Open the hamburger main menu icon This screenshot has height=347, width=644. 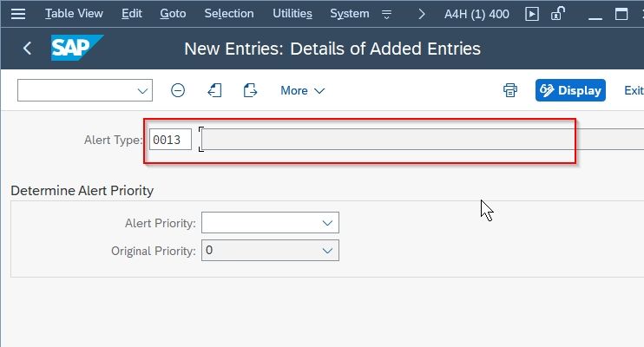coord(18,14)
